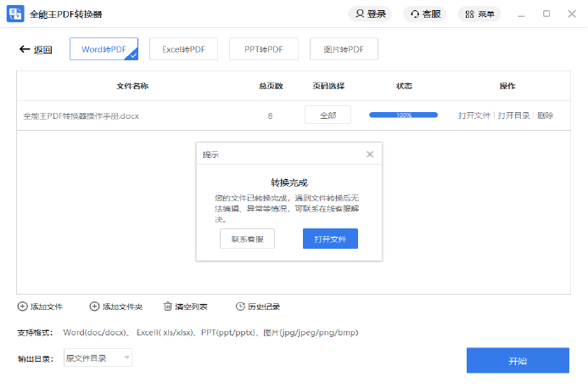Click 联系客服 button in the dialog
This screenshot has height=388, width=588.
coord(247,239)
